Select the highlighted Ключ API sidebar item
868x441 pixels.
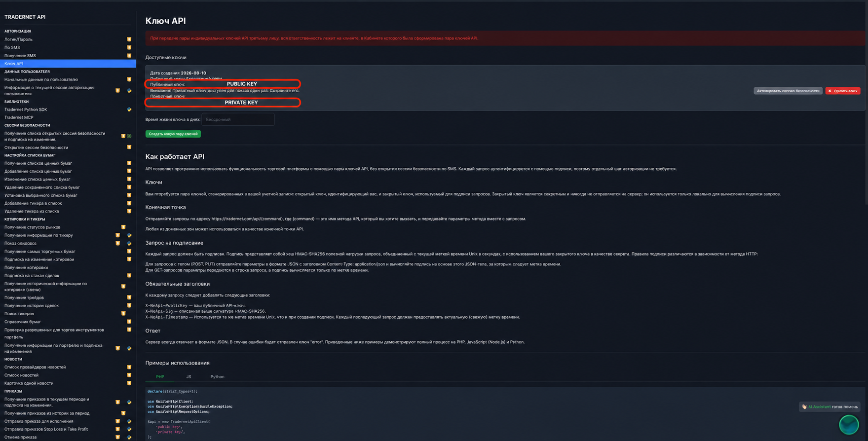[68, 64]
